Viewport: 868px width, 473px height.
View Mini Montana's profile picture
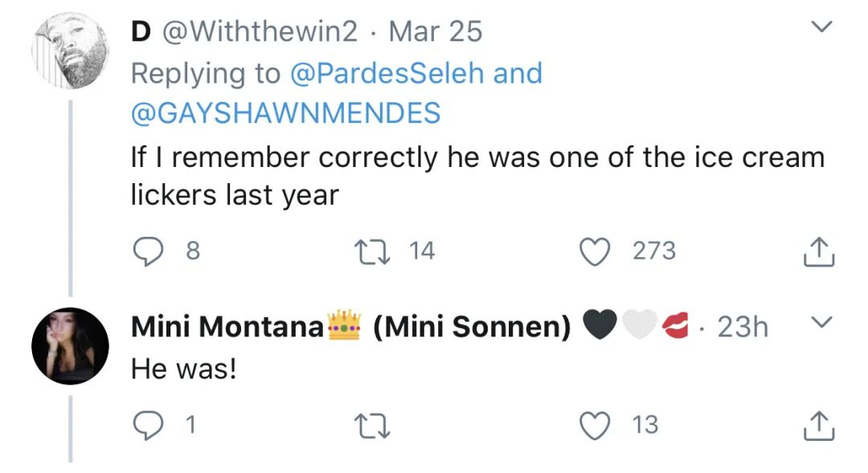69,345
